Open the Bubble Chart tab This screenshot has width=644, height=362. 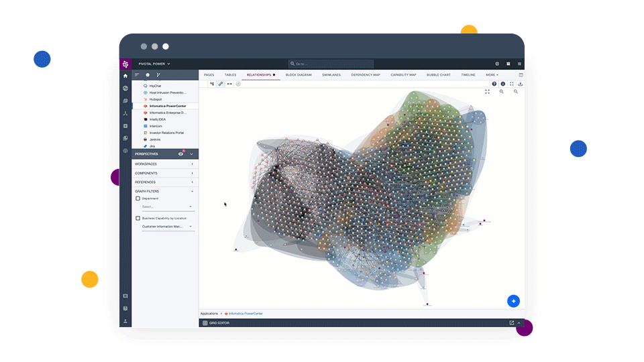(x=439, y=75)
